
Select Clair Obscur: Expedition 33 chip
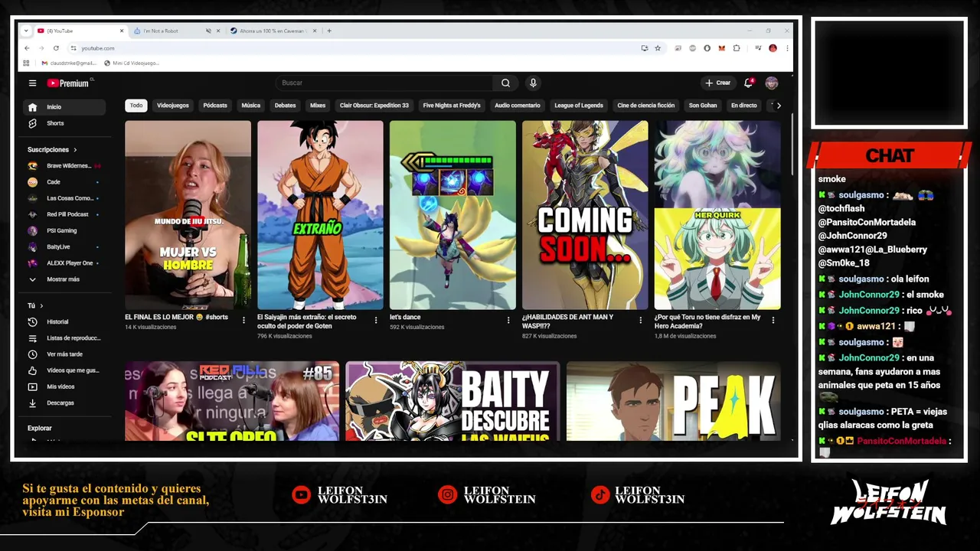tap(374, 106)
